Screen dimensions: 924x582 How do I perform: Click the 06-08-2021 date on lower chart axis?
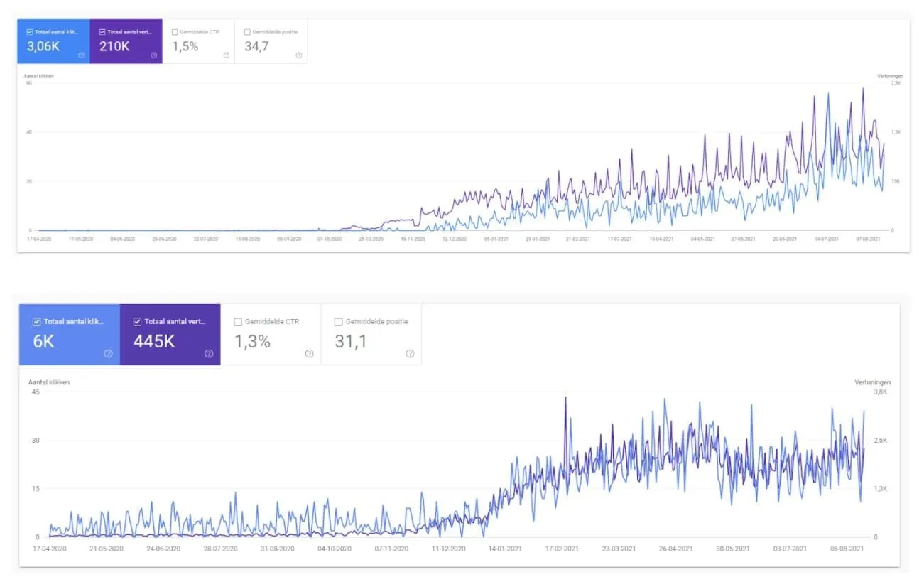847,549
